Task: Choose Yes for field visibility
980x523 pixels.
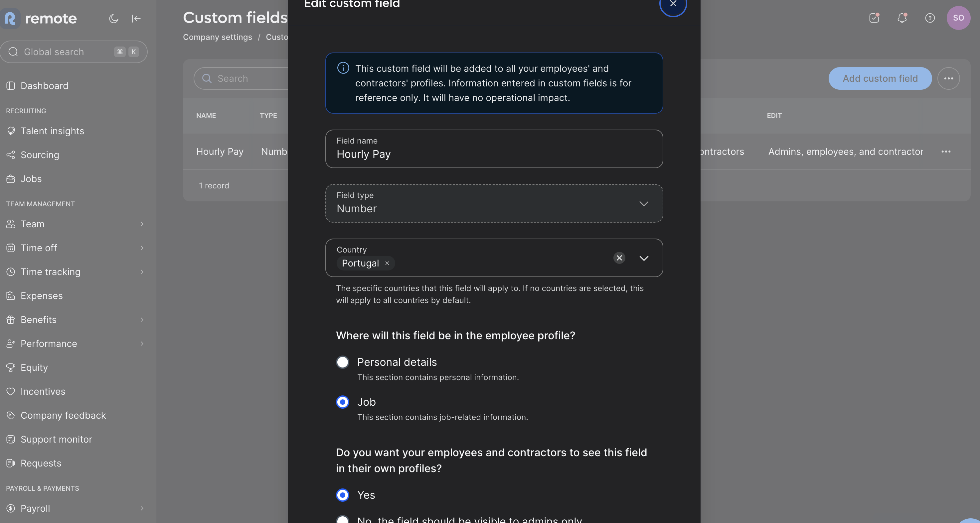Action: tap(342, 494)
